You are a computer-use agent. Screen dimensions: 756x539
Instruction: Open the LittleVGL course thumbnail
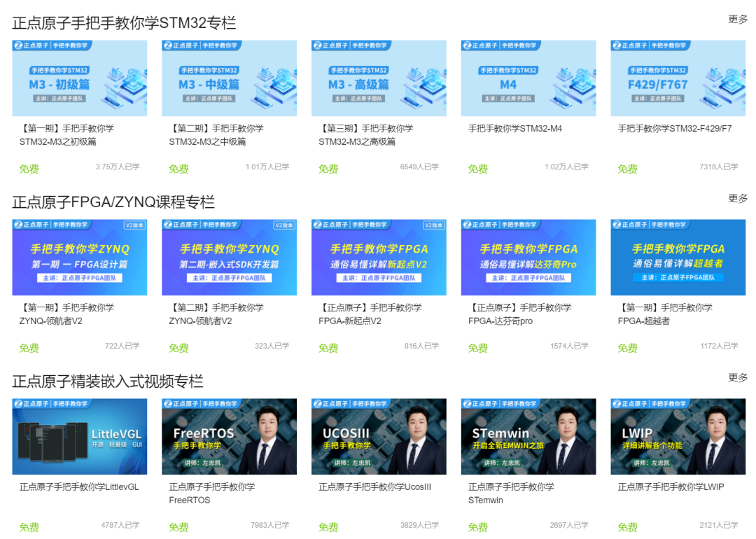(x=80, y=437)
